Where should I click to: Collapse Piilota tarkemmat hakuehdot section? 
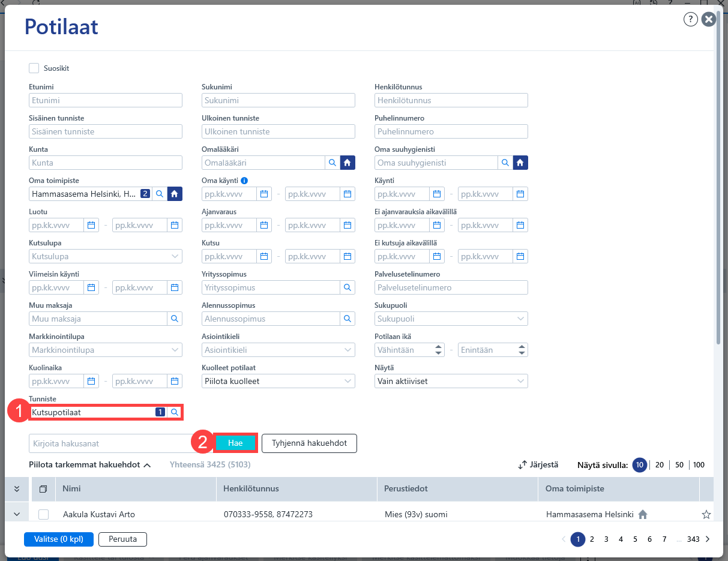(x=90, y=464)
